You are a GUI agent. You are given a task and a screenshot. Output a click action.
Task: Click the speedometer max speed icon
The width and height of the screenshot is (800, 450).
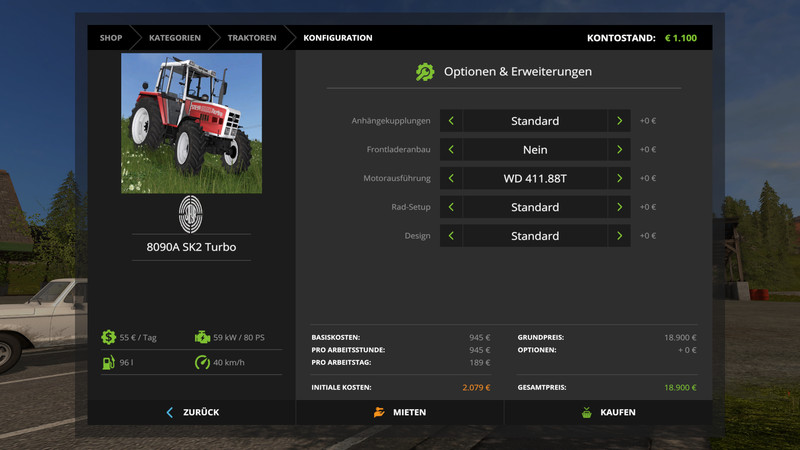pos(203,362)
